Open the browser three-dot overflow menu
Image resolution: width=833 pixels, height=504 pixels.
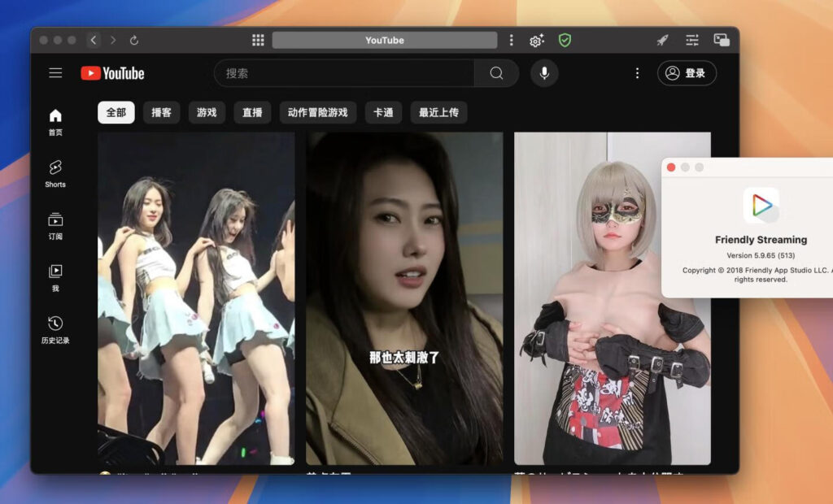click(511, 39)
